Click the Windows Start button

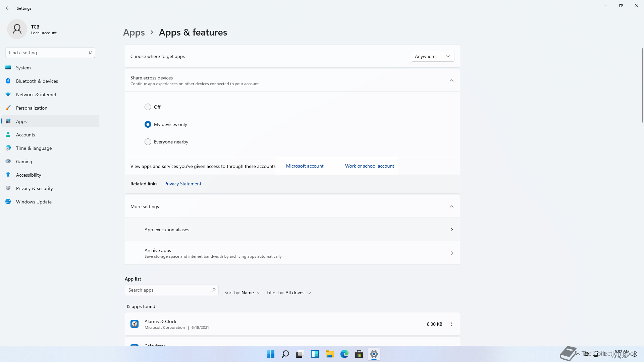tap(270, 354)
